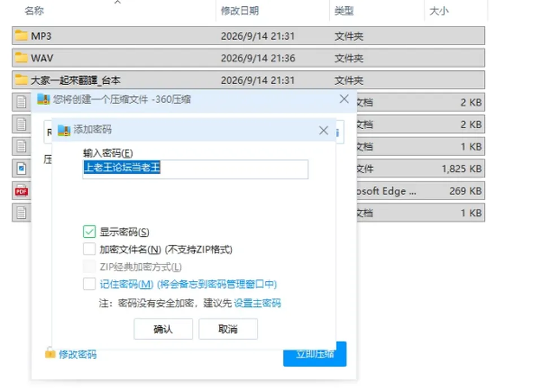Click the 1,825 KB size value
The image size is (542, 392).
pyautogui.click(x=461, y=169)
